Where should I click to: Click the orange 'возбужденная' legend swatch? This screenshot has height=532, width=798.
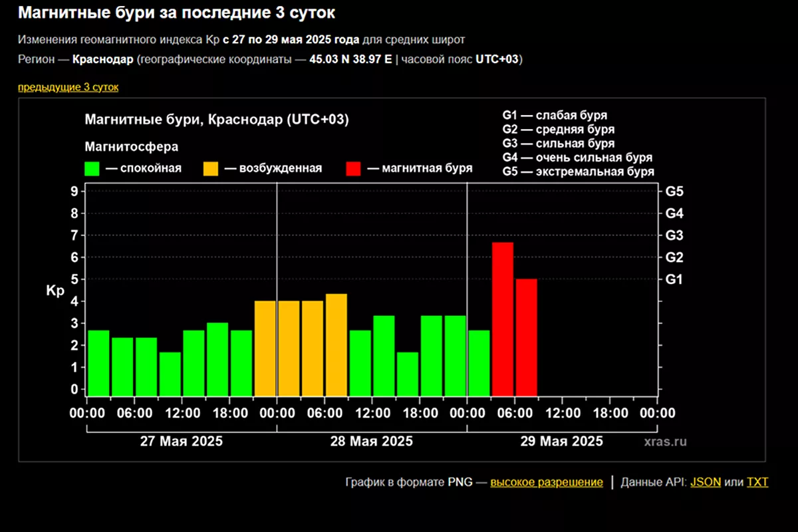211,168
